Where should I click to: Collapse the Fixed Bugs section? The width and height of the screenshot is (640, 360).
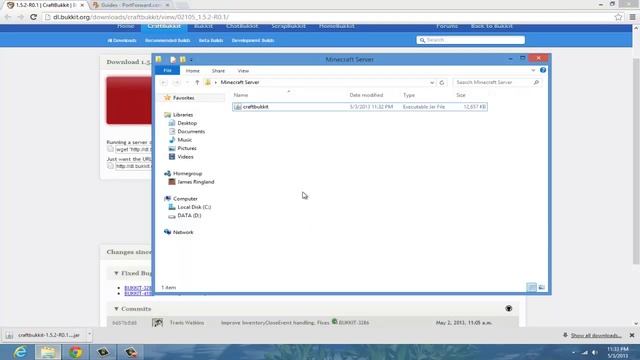pos(116,273)
